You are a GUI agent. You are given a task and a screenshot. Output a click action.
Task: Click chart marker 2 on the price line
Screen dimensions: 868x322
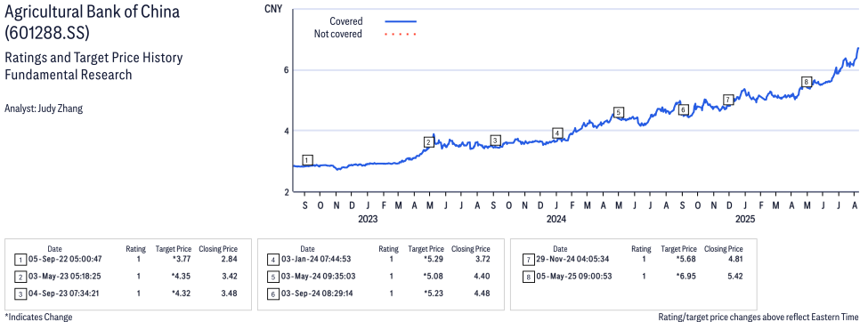(x=428, y=142)
